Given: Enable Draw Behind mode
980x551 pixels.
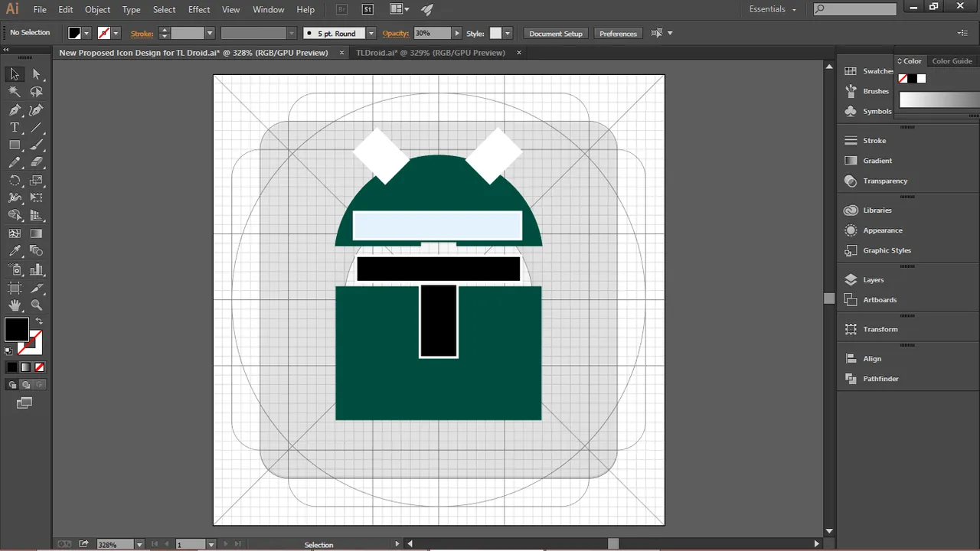Looking at the screenshot, I should pyautogui.click(x=25, y=385).
